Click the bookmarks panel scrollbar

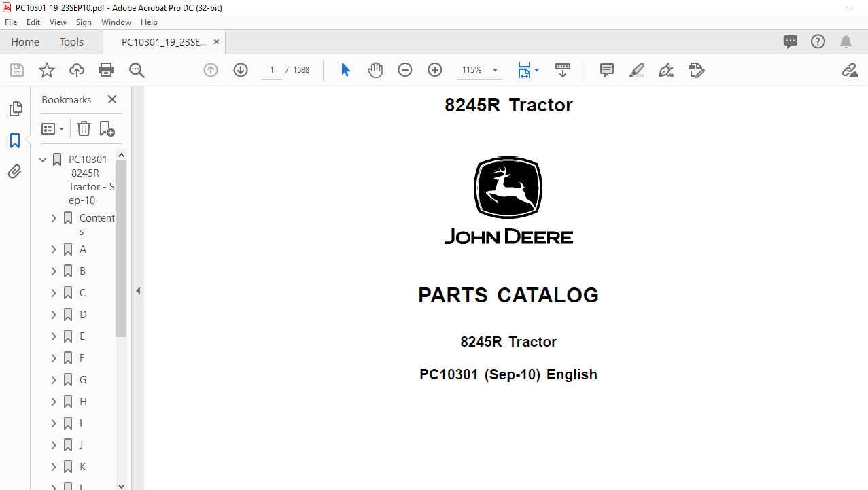click(122, 249)
